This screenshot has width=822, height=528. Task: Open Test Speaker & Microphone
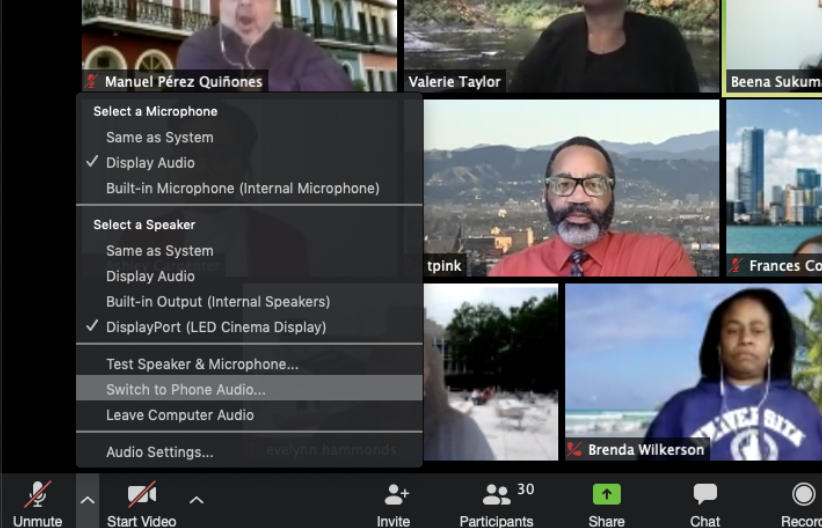pos(249,364)
